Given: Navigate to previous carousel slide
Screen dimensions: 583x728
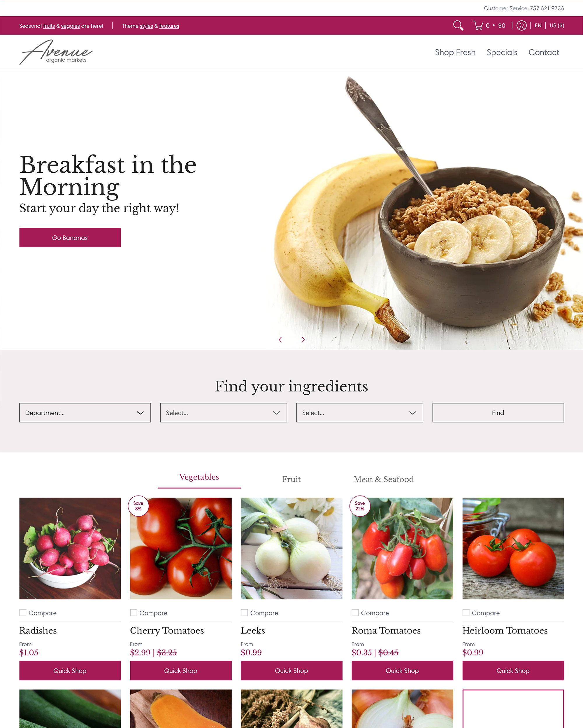Looking at the screenshot, I should (x=280, y=339).
